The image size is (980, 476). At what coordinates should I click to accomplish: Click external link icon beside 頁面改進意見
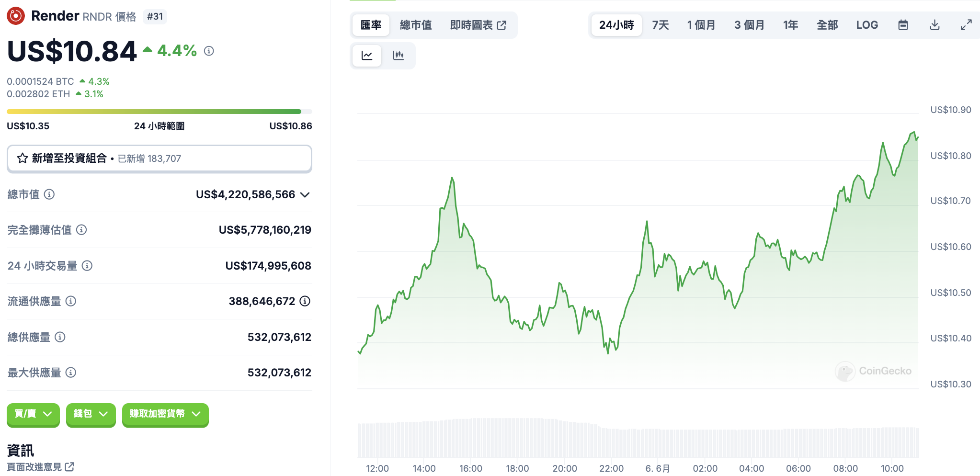point(70,466)
